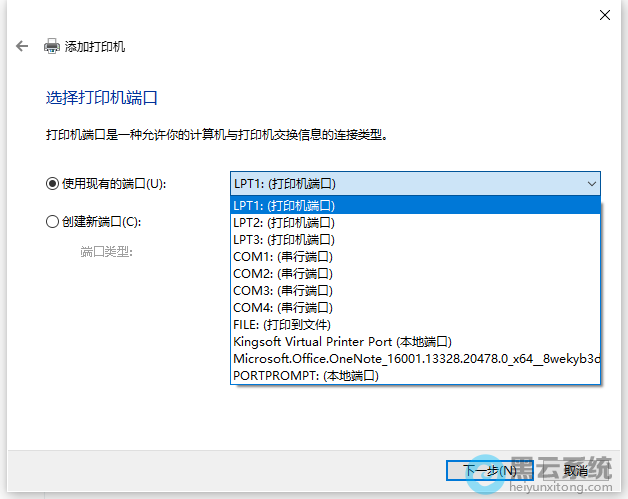Pick COM3 串行端口 in dropdown

(415, 290)
